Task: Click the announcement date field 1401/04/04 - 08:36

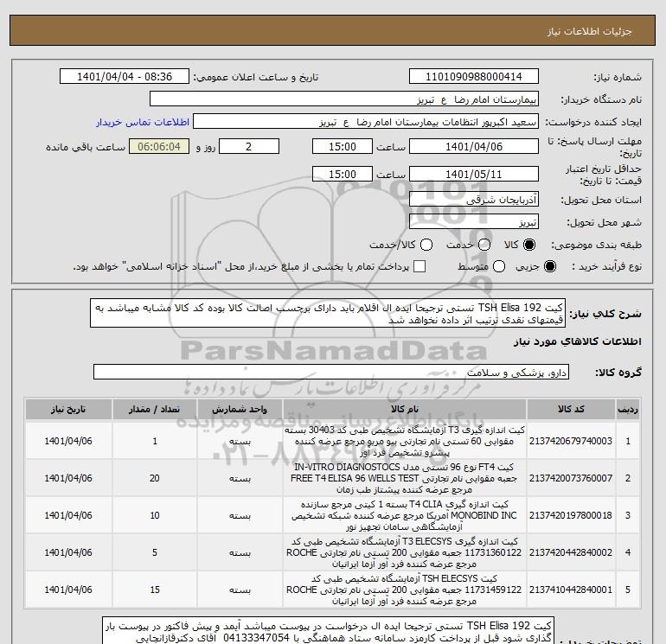Action: point(125,77)
